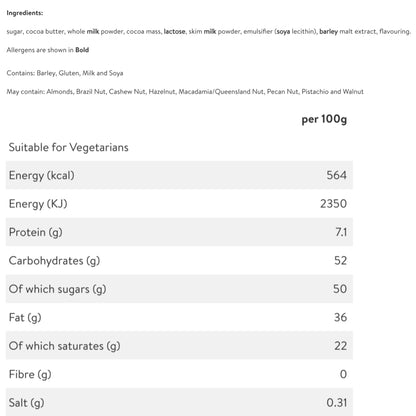Image resolution: width=416 pixels, height=416 pixels.
Task: Select the Of which saturates (g) row
Action: 179,346
